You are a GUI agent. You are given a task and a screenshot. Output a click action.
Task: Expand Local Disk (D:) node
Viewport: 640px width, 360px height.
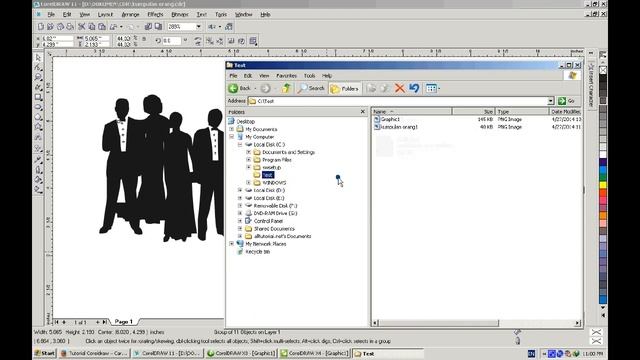click(x=240, y=190)
